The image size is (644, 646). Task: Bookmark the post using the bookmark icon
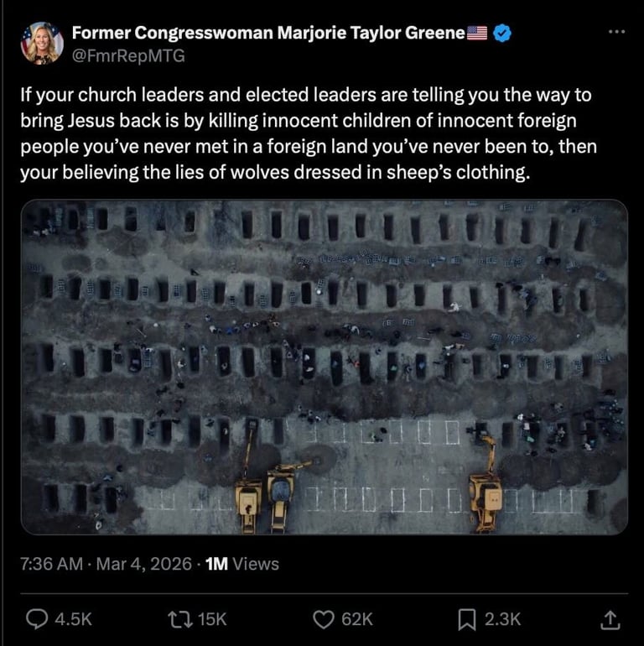tap(467, 620)
